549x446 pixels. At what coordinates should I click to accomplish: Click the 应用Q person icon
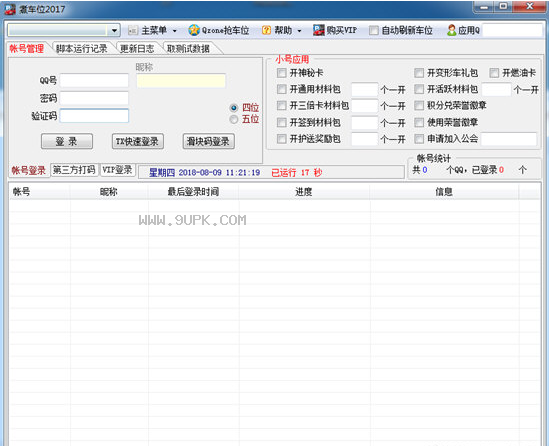pos(452,30)
